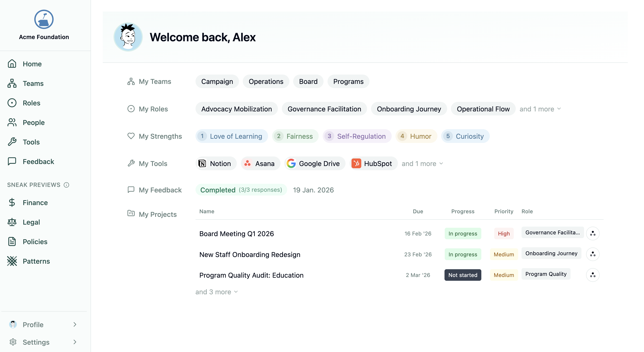The width and height of the screenshot is (644, 352).
Task: Go to the People page
Action: [x=34, y=123]
